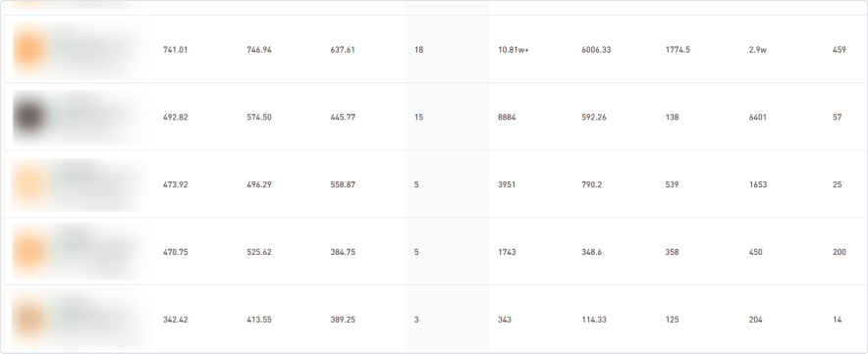Viewport: 868px width, 354px height.
Task: Click the 8884 cell in second row
Action: [507, 118]
